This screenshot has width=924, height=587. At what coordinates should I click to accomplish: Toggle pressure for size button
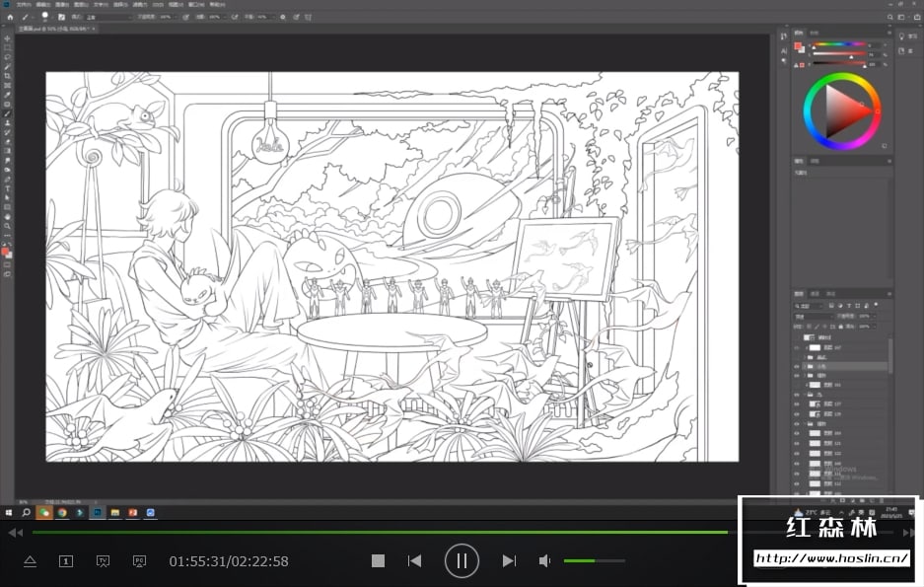pyautogui.click(x=296, y=17)
